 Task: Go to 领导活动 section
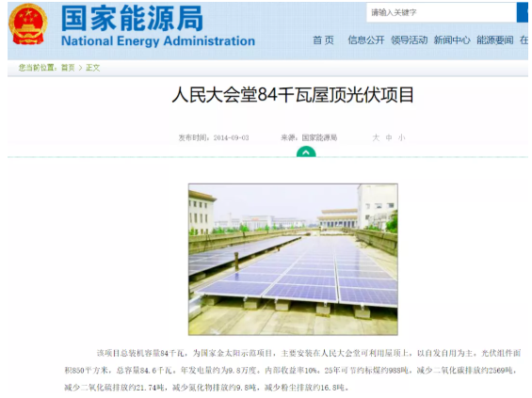pyautogui.click(x=410, y=40)
